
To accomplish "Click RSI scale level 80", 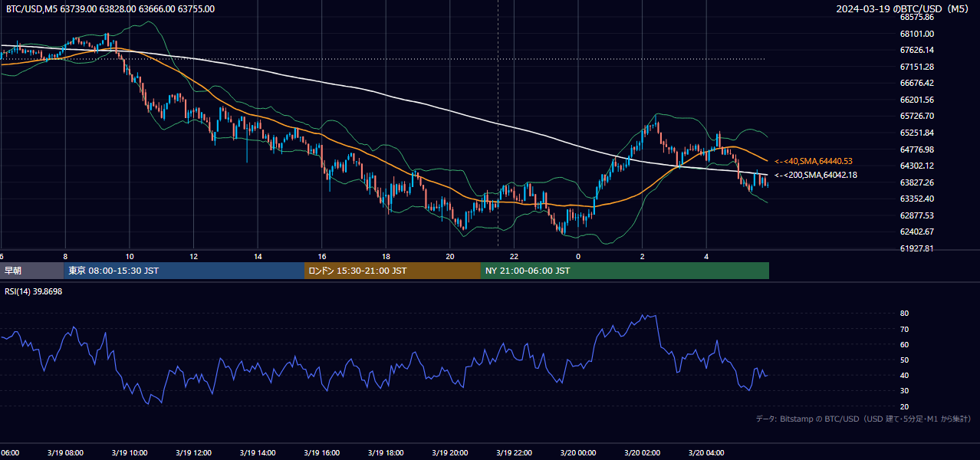I will click(904, 314).
